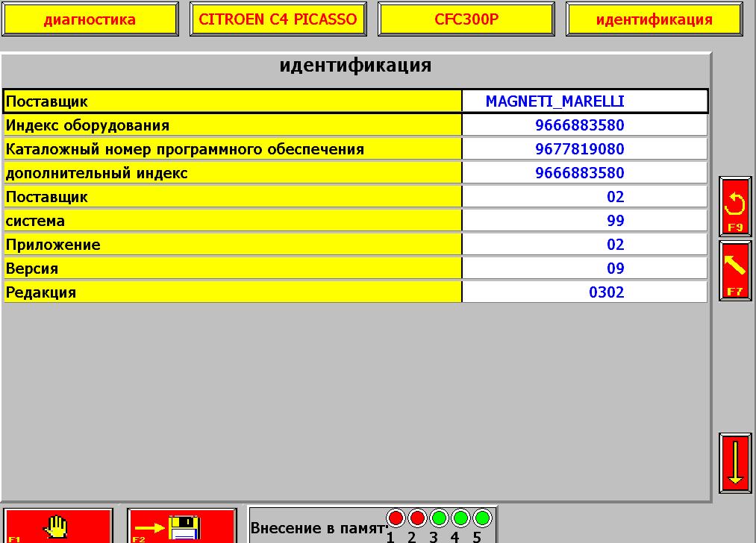Select the CITROEN C4 PICASSO header button
Screen dimensions: 756x543
tap(278, 19)
